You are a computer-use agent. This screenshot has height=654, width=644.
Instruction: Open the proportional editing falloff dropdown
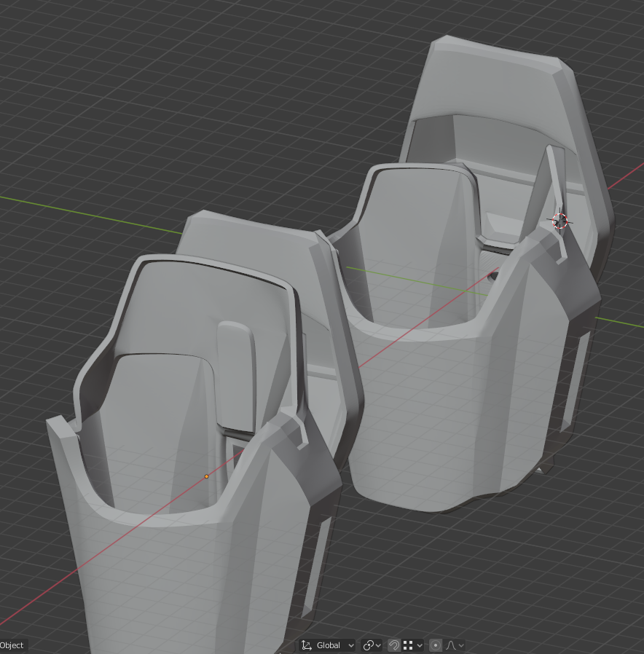coord(455,645)
